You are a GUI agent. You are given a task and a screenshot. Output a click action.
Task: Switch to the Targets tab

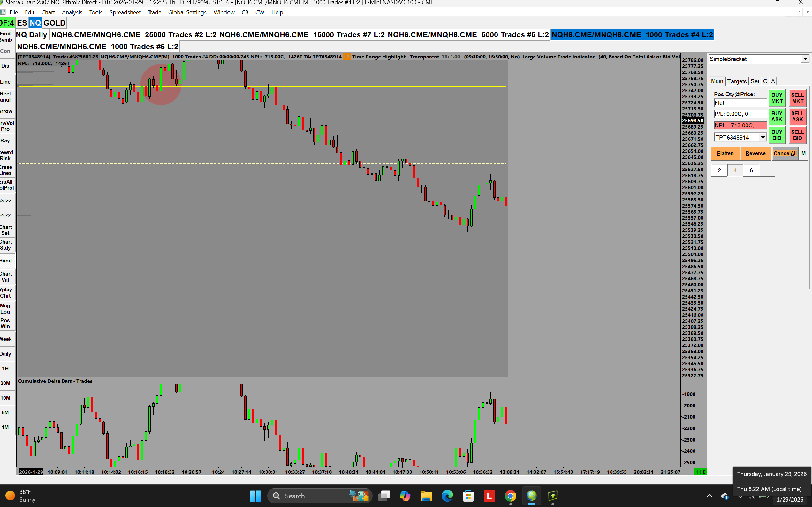click(737, 81)
